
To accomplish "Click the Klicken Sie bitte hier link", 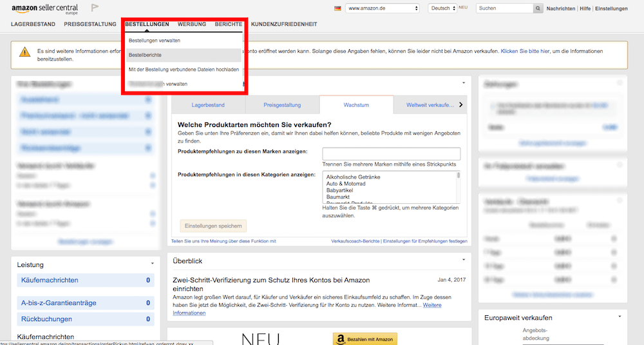I will point(525,52).
